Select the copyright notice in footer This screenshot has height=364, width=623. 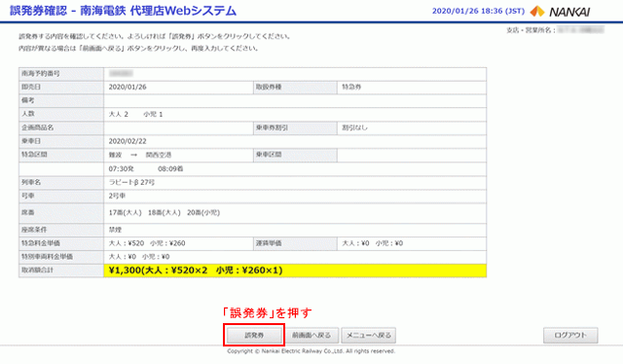pyautogui.click(x=311, y=351)
